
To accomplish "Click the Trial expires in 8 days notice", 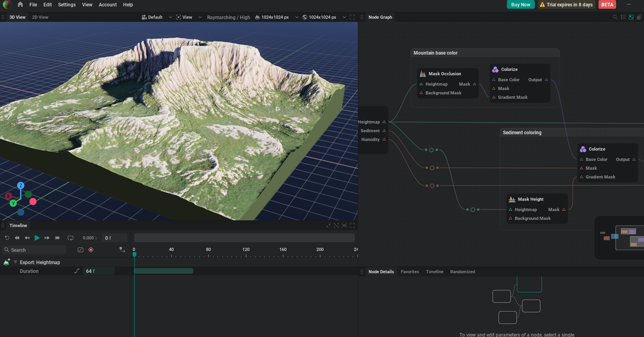I will [566, 5].
